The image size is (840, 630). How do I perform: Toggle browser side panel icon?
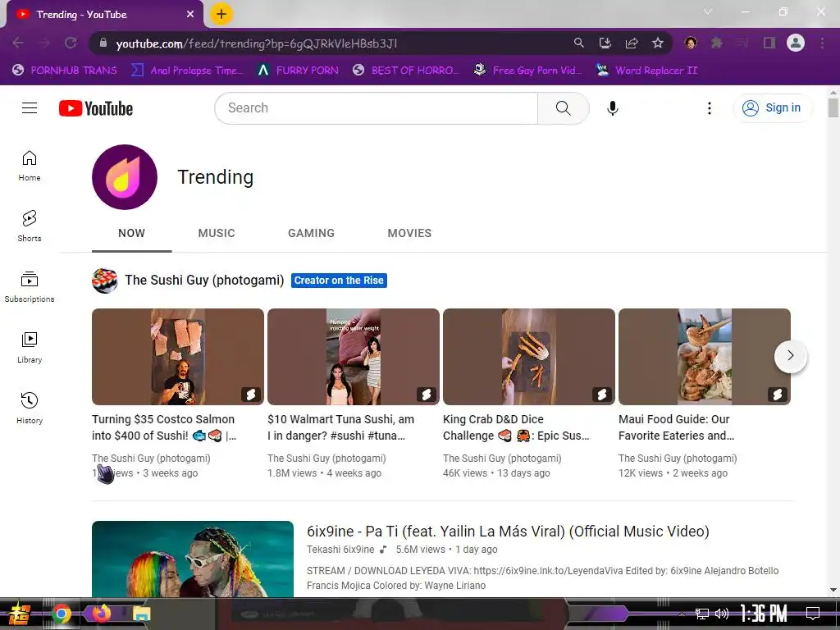click(x=769, y=43)
